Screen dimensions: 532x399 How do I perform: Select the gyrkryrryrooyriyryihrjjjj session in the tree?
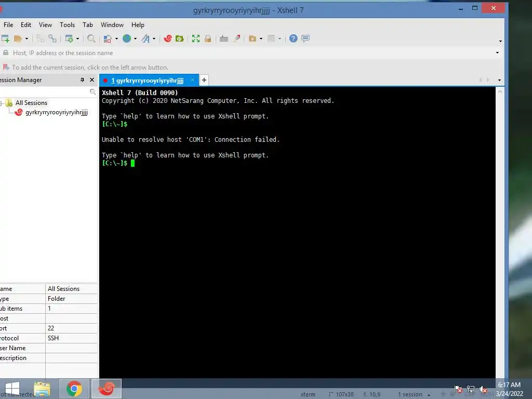tap(56, 112)
